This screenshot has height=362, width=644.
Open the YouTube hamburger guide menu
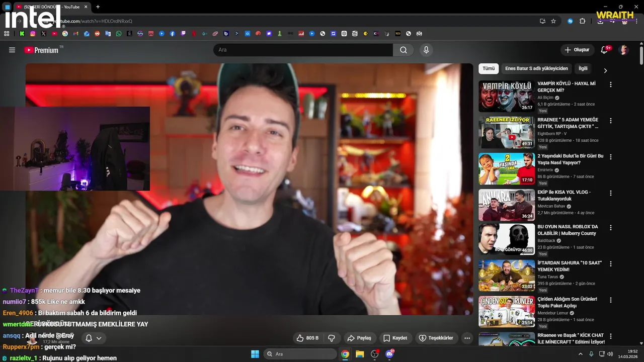(12, 50)
